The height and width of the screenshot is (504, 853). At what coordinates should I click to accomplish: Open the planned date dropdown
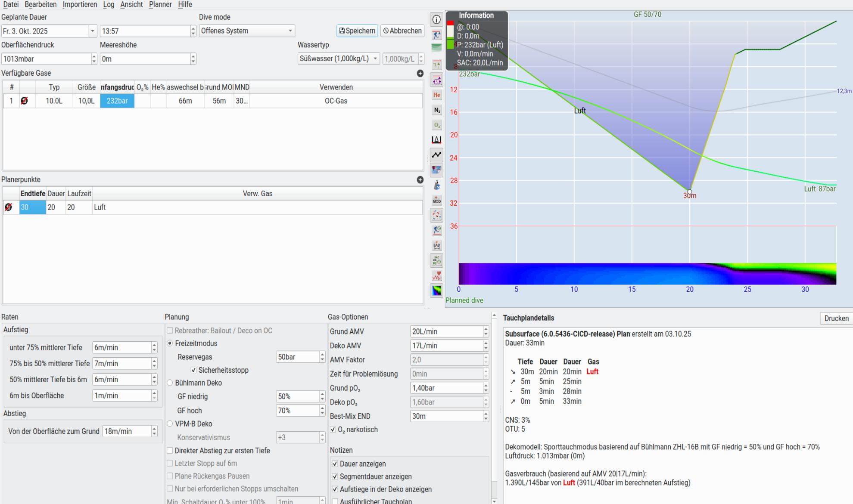tap(92, 31)
